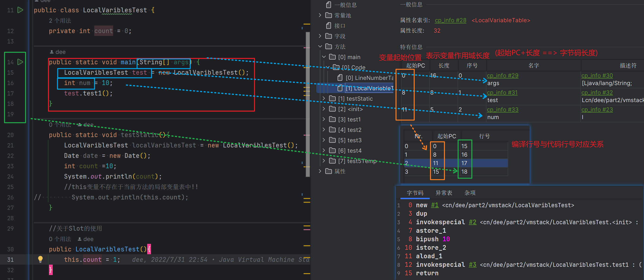Screen dimensions: 644x280
Task: Select the [1] LocalVariableTable file entry
Action: pyautogui.click(x=369, y=88)
